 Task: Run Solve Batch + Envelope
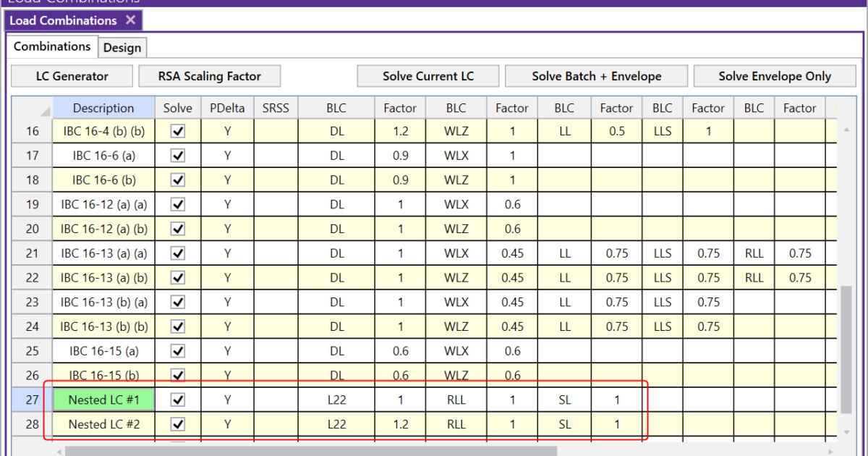coord(596,75)
